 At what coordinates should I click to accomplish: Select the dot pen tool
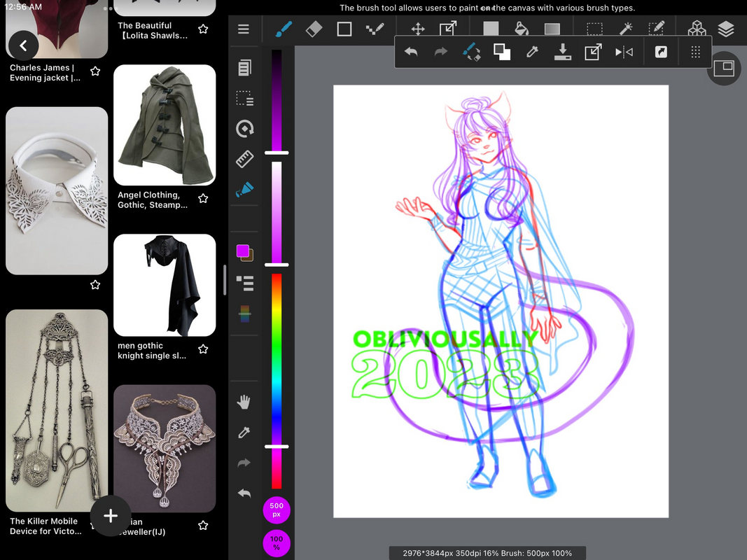375,29
